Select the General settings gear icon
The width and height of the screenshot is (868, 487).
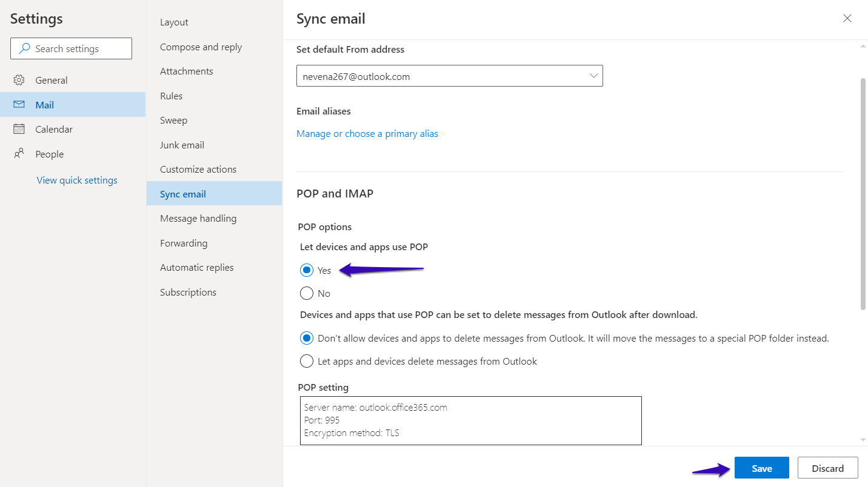click(x=19, y=79)
